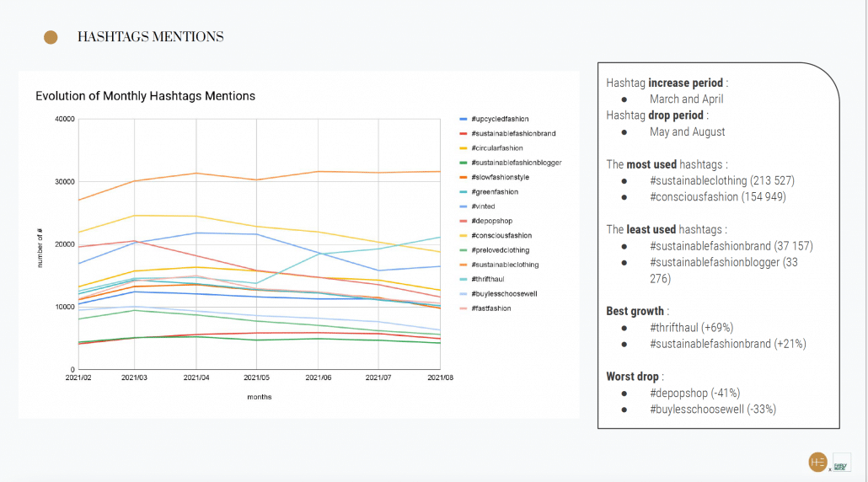Click #depopshop (-41%) bullet
Viewport: 868px width, 482px height.
[x=694, y=393]
